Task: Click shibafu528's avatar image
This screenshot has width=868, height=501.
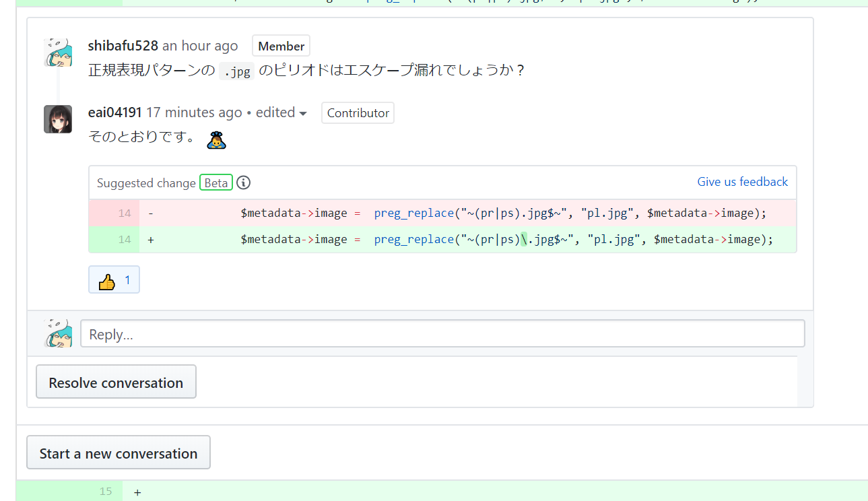Action: coord(58,53)
